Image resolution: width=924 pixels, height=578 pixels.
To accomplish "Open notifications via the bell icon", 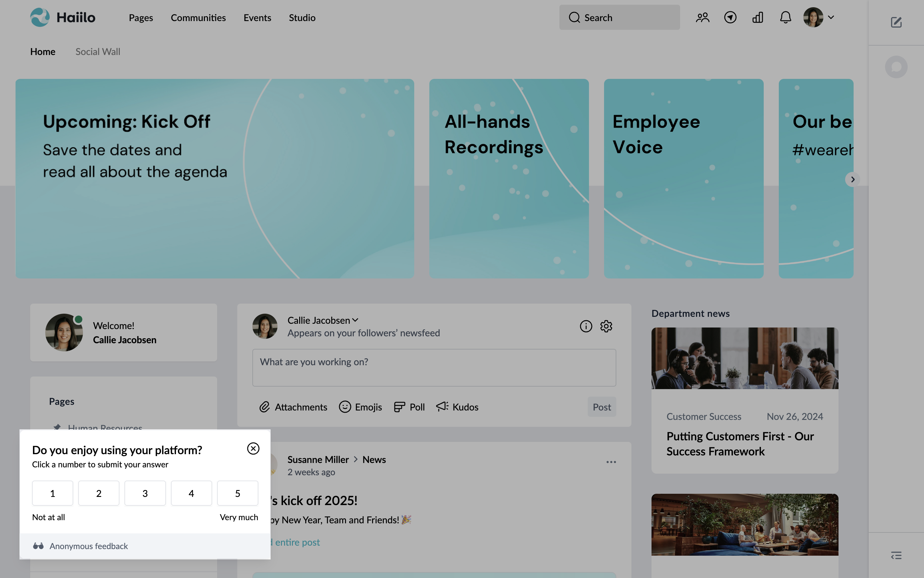I will pyautogui.click(x=786, y=17).
